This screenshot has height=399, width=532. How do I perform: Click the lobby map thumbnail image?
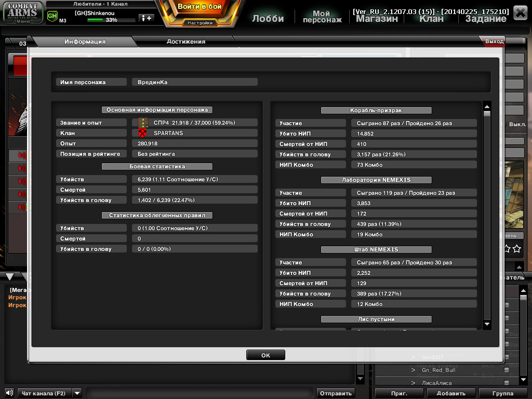pos(514,194)
